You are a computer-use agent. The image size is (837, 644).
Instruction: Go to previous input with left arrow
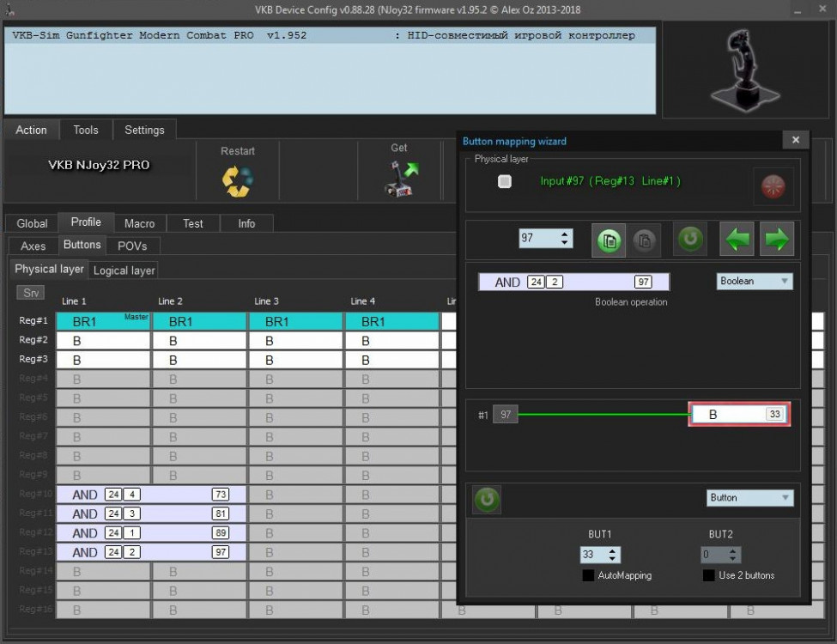[737, 240]
